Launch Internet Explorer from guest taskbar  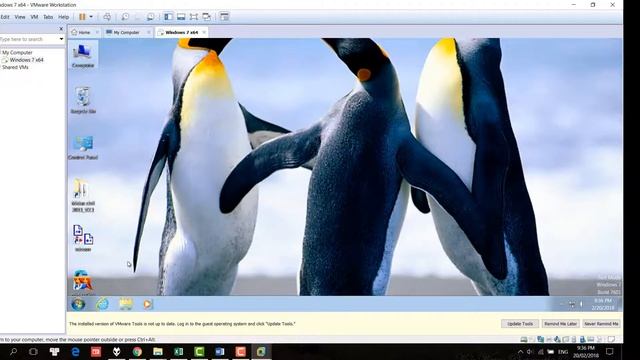102,304
